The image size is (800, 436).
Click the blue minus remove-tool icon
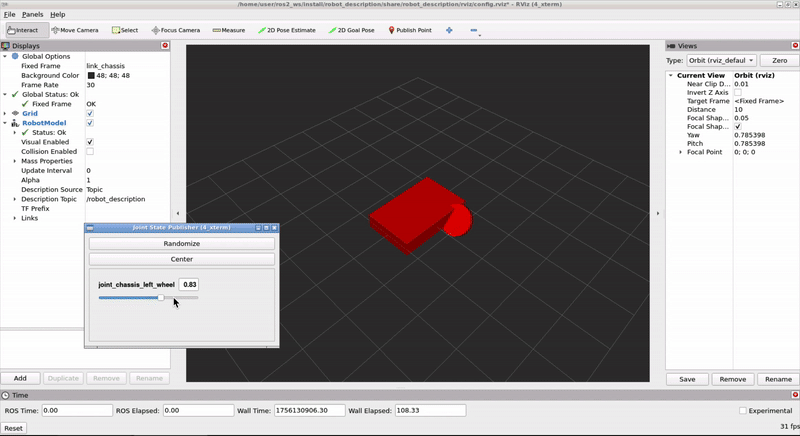coord(474,30)
